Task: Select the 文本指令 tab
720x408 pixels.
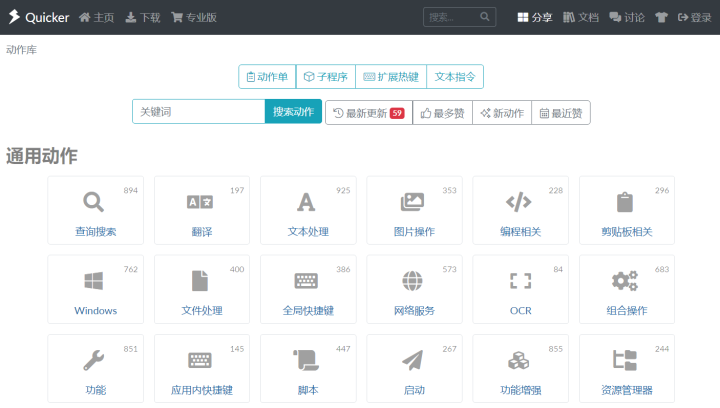Action: click(455, 77)
